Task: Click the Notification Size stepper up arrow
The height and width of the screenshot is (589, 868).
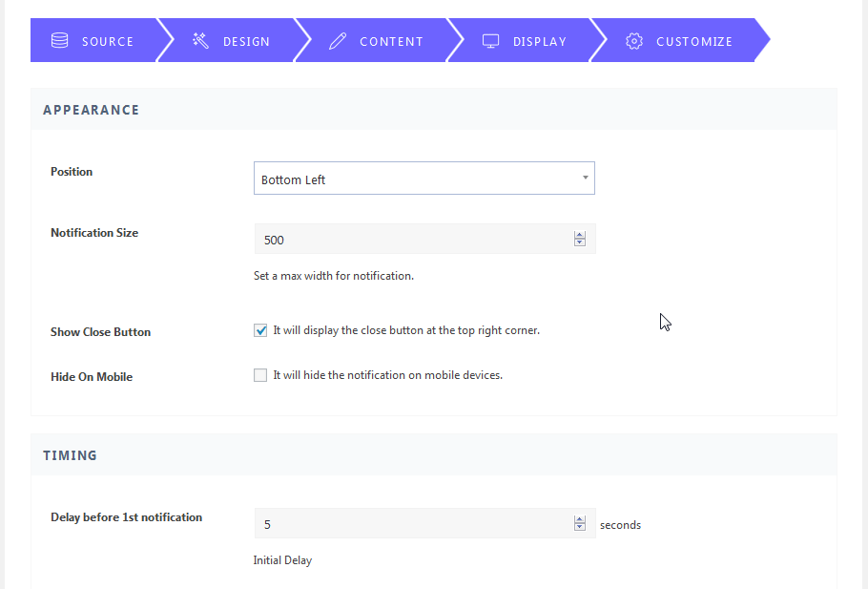Action: [579, 234]
